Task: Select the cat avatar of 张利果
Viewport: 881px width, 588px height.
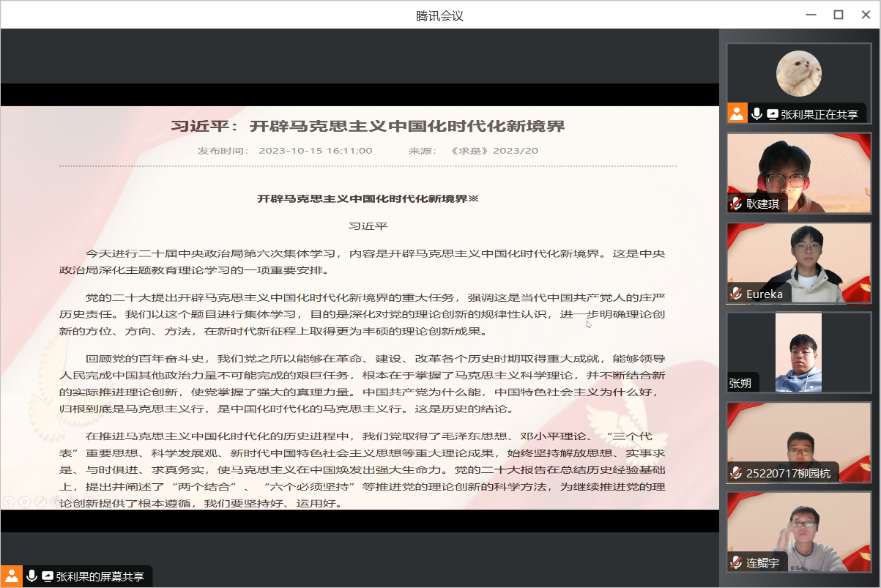Action: [x=798, y=73]
